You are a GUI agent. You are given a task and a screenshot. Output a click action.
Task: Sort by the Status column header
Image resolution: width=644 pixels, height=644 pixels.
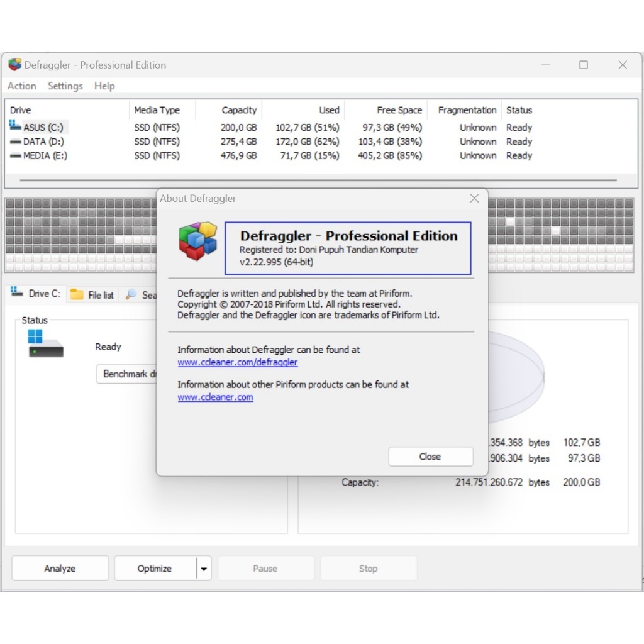tap(519, 110)
